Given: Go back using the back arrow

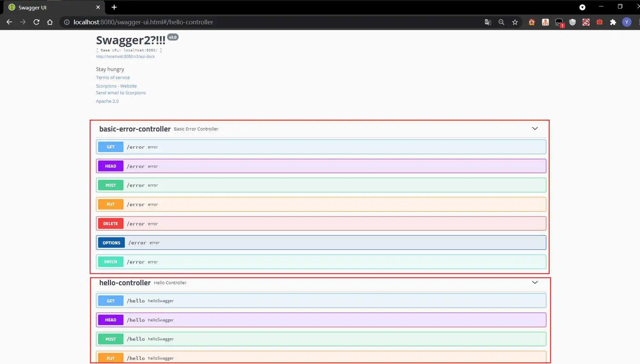Looking at the screenshot, I should coord(9,22).
